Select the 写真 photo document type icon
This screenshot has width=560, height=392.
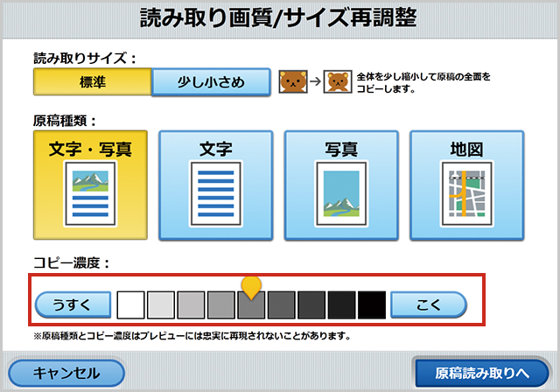[342, 185]
